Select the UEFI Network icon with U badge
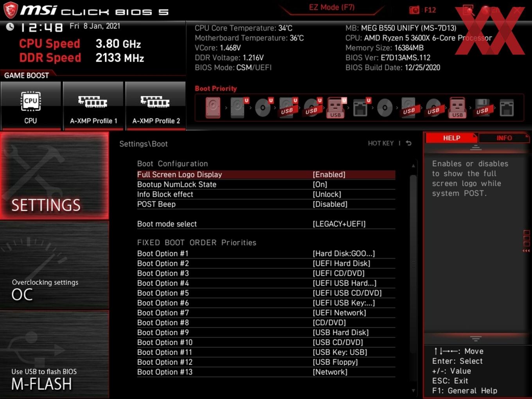This screenshot has width=532, height=399. (x=361, y=108)
